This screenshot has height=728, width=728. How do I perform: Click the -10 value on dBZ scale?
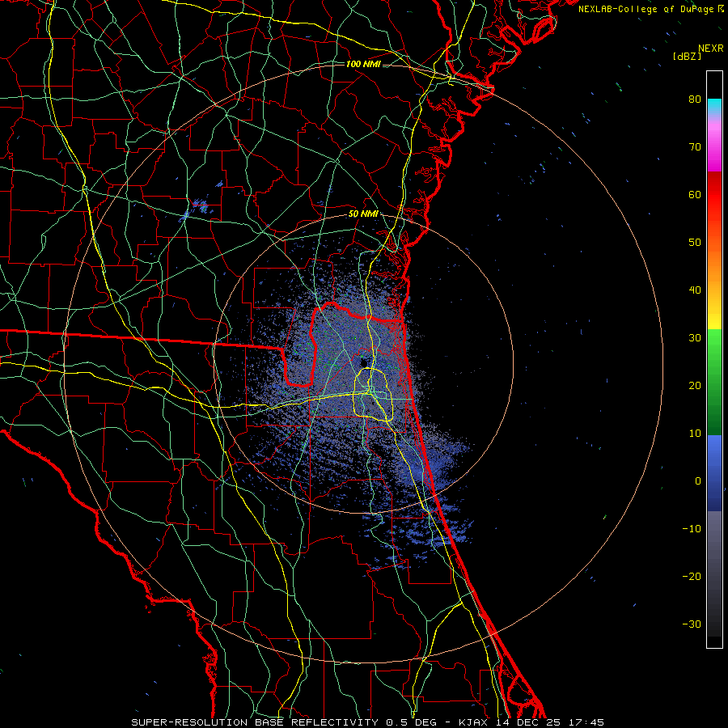pyautogui.click(x=692, y=529)
